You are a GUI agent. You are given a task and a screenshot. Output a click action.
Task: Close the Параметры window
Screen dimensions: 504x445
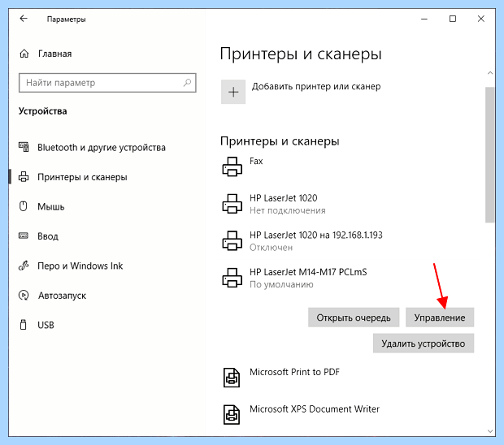481,19
